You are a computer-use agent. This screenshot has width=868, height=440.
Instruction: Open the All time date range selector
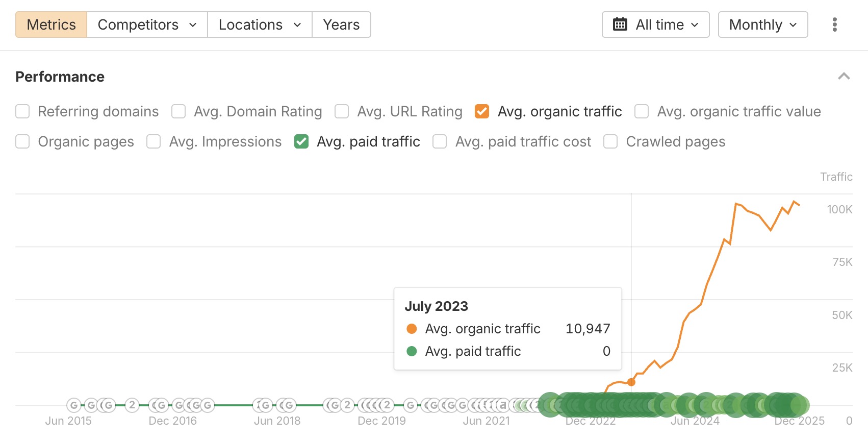pyautogui.click(x=655, y=25)
